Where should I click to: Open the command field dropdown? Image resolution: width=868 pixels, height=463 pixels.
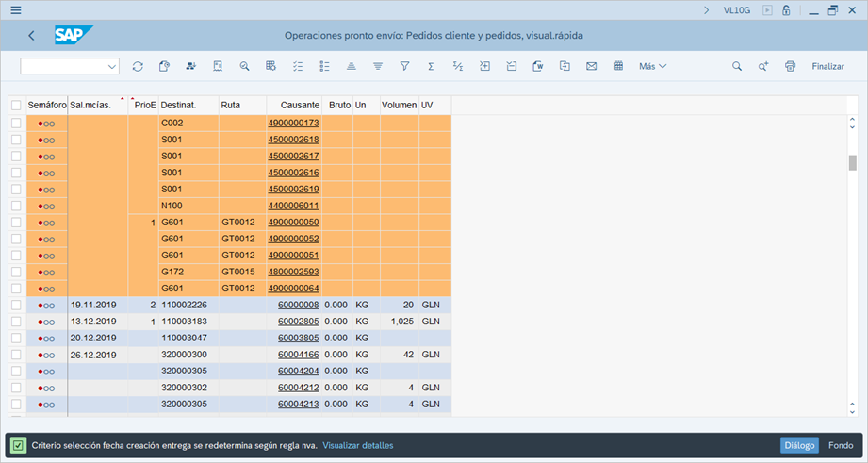112,67
